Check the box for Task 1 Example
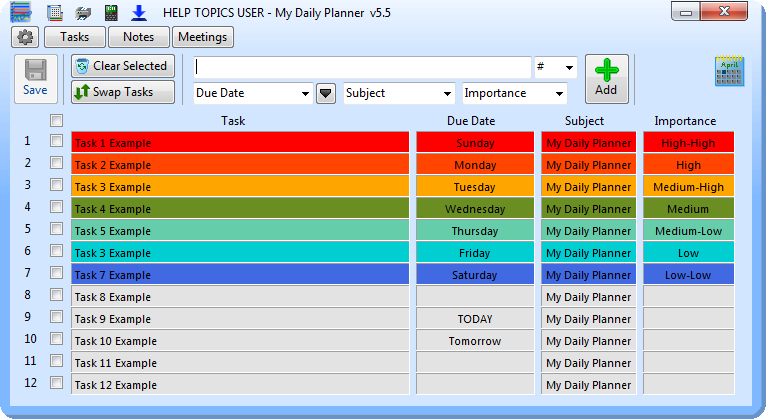The height and width of the screenshot is (419, 766). tap(57, 141)
